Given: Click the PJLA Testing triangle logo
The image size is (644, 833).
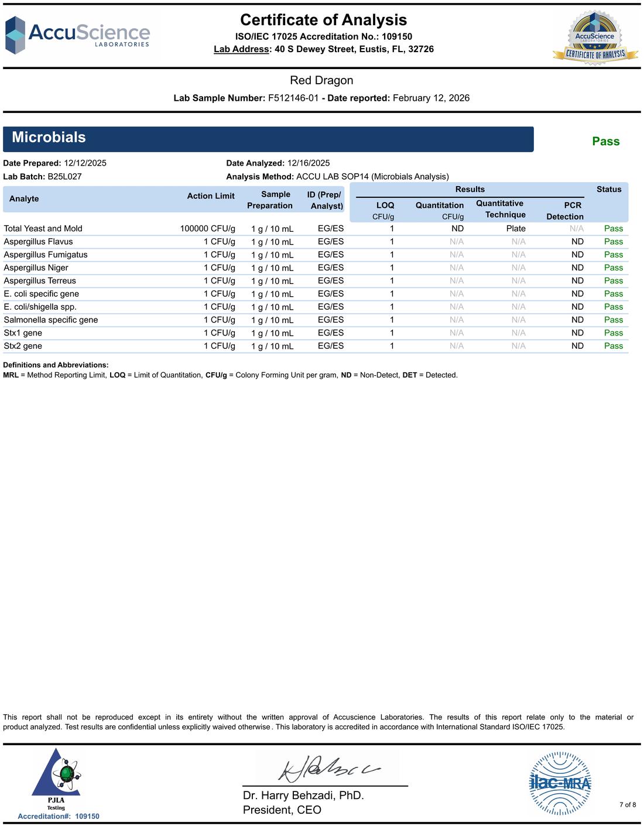Looking at the screenshot, I should point(56,780).
